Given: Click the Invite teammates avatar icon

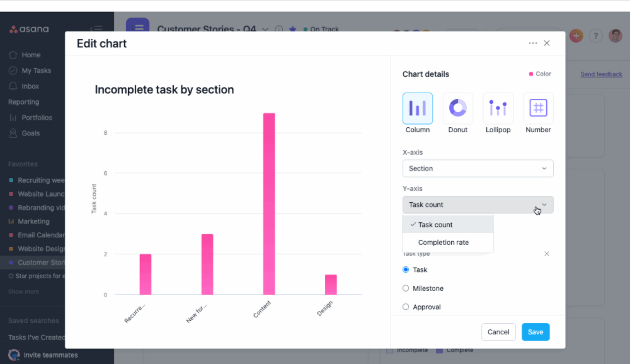Looking at the screenshot, I should pyautogui.click(x=14, y=355).
